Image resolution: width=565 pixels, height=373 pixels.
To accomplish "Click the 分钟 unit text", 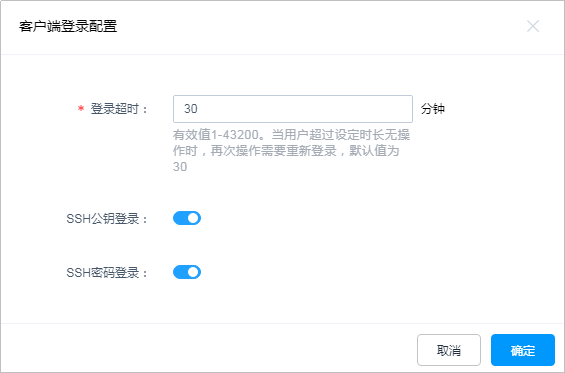I will click(432, 109).
